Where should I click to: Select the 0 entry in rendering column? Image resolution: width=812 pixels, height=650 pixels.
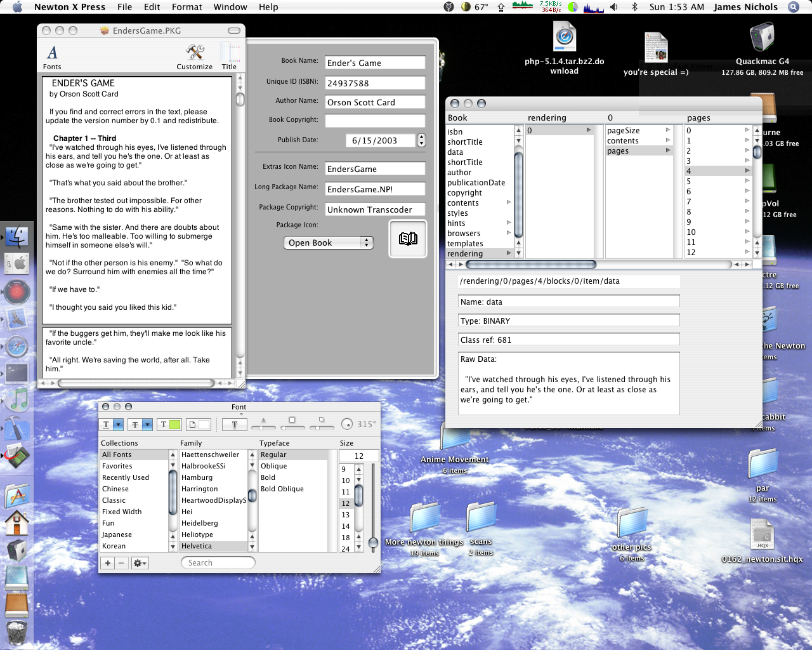pos(560,130)
